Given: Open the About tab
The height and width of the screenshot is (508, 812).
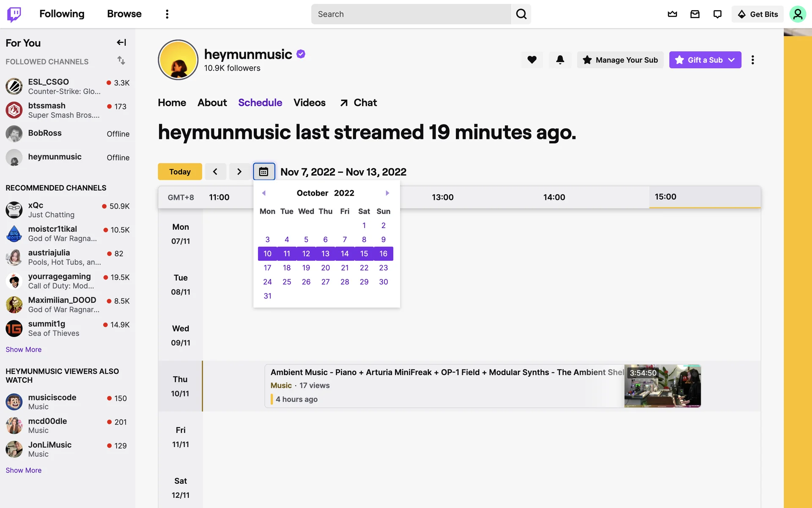Looking at the screenshot, I should (x=212, y=102).
